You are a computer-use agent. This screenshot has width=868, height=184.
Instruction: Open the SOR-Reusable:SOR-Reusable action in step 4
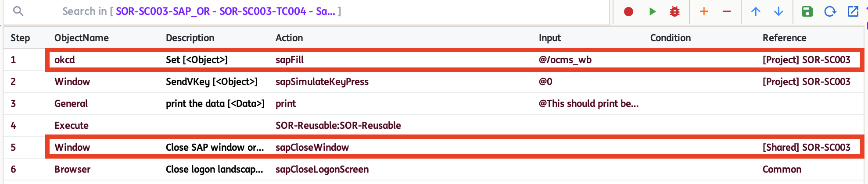tap(338, 125)
